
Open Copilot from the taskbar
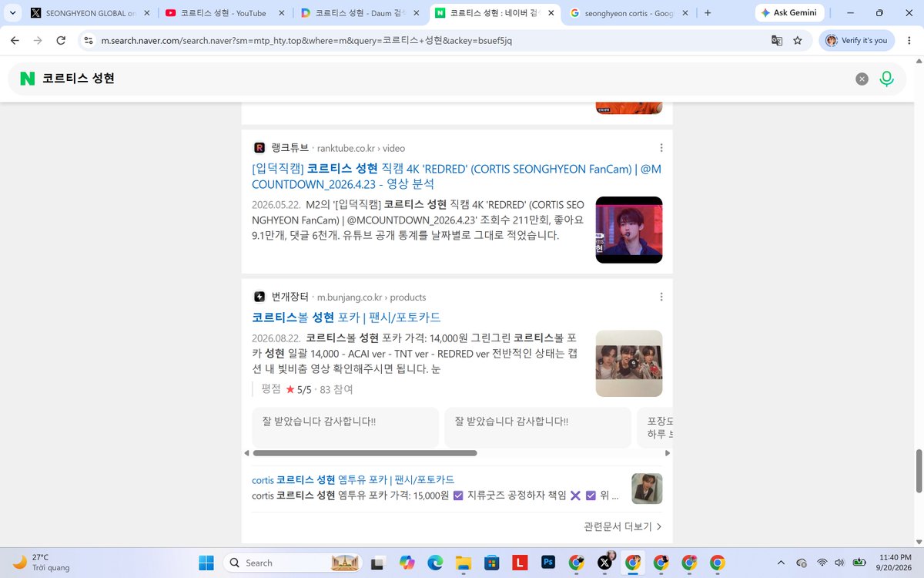[x=407, y=563]
